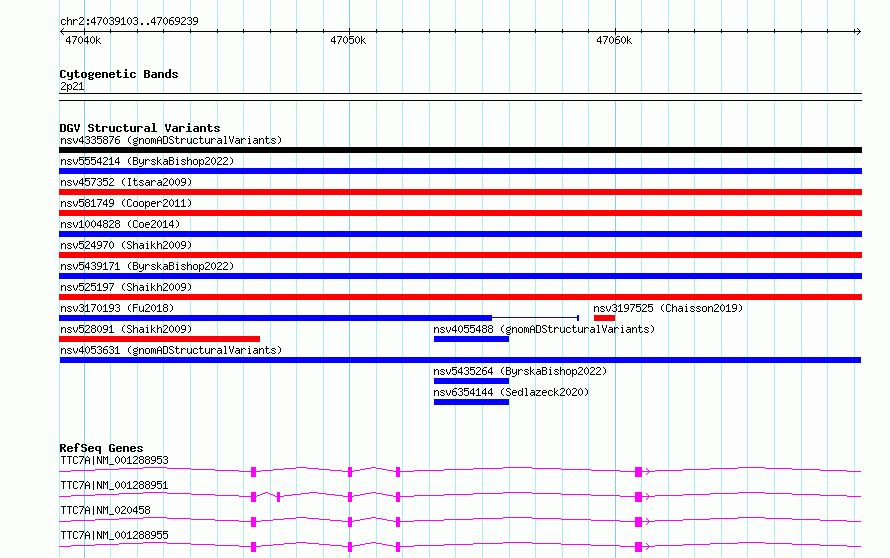Screen dimensions: 890x558
Task: Click DGV Structural Variants track title
Action: pyautogui.click(x=140, y=128)
